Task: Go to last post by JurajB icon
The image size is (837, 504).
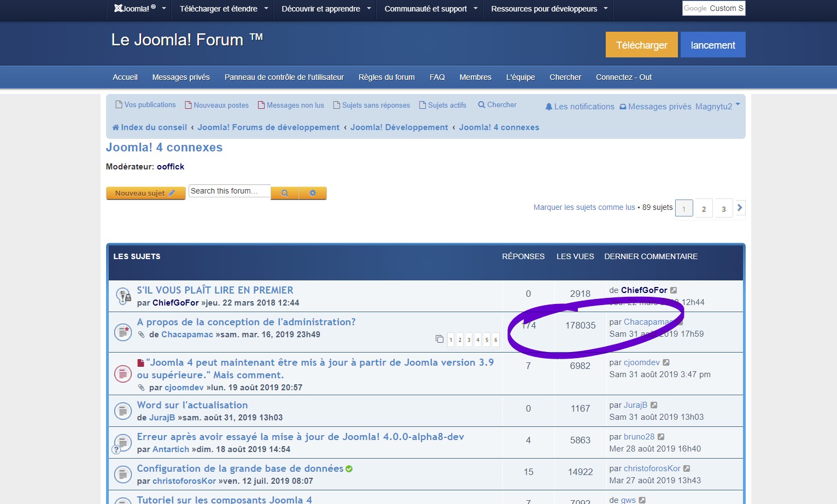Action: [654, 405]
